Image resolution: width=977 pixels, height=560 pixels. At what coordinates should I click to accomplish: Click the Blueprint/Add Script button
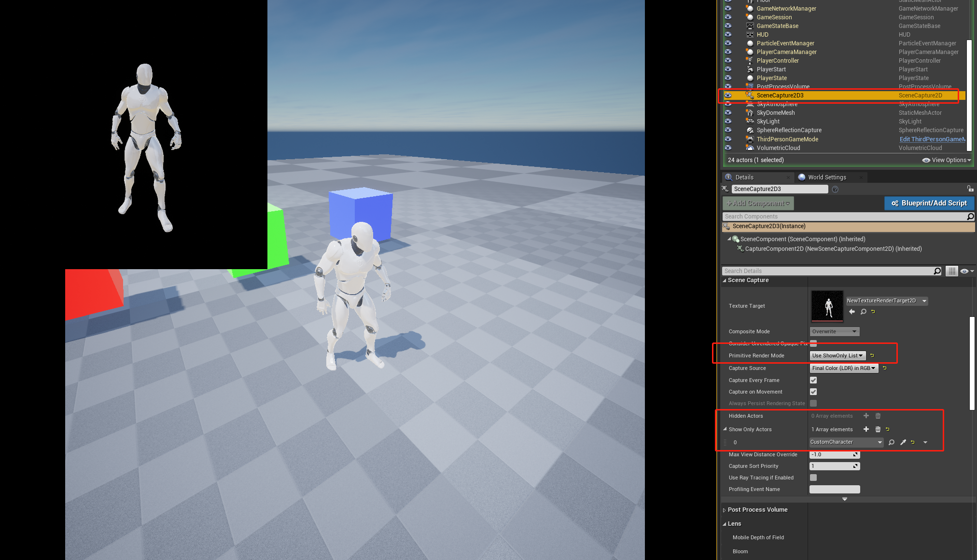[929, 203]
